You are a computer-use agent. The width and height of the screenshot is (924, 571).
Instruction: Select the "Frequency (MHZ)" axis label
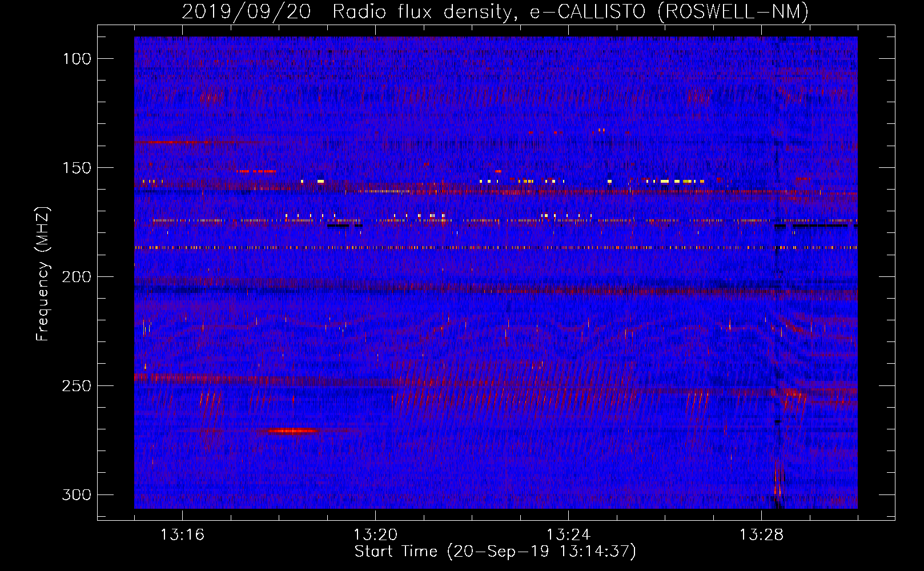pyautogui.click(x=43, y=274)
